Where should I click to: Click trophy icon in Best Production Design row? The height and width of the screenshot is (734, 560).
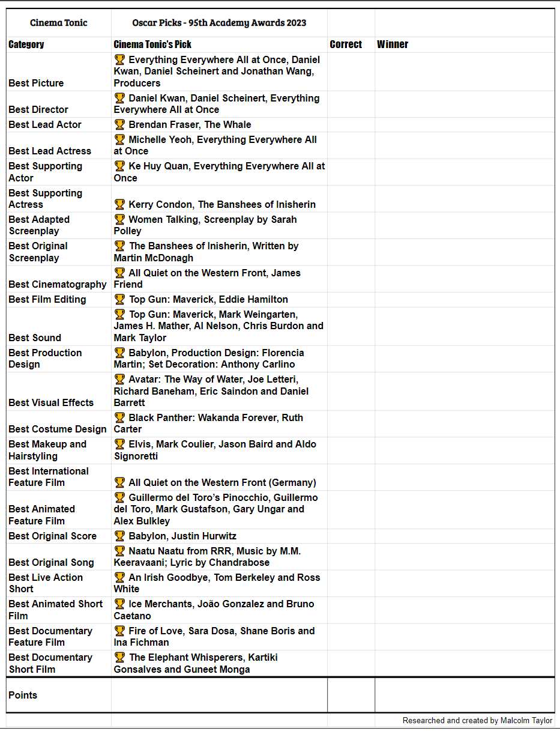point(119,353)
